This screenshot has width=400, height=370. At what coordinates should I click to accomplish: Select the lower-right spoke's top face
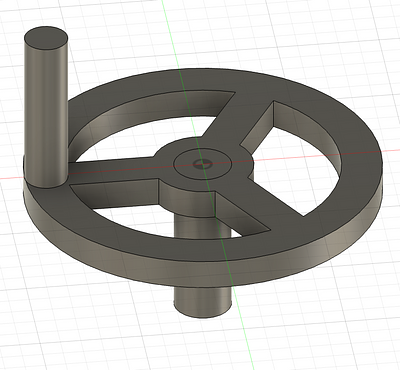click(267, 200)
